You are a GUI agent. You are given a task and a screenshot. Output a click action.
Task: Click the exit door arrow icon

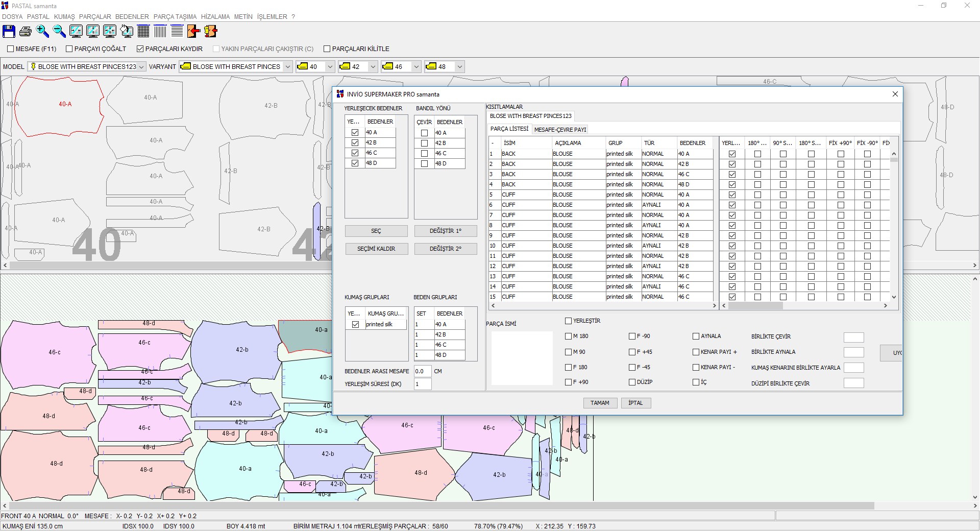tap(193, 32)
